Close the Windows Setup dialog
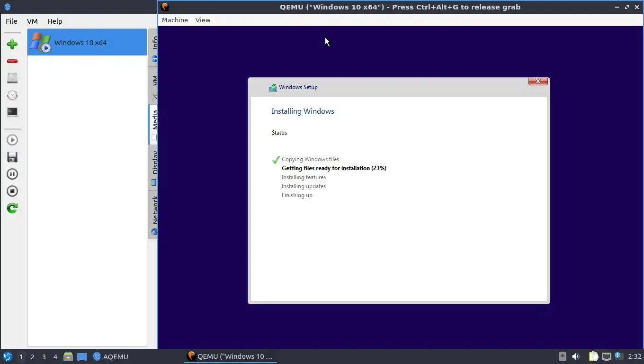This screenshot has width=644, height=364. [x=538, y=81]
